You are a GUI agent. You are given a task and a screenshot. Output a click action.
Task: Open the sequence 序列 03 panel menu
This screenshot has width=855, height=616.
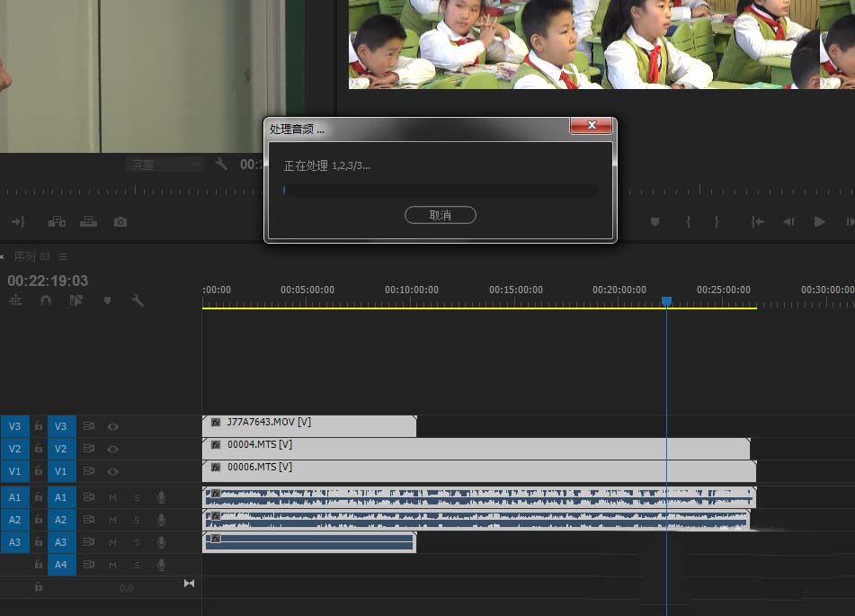[x=63, y=256]
